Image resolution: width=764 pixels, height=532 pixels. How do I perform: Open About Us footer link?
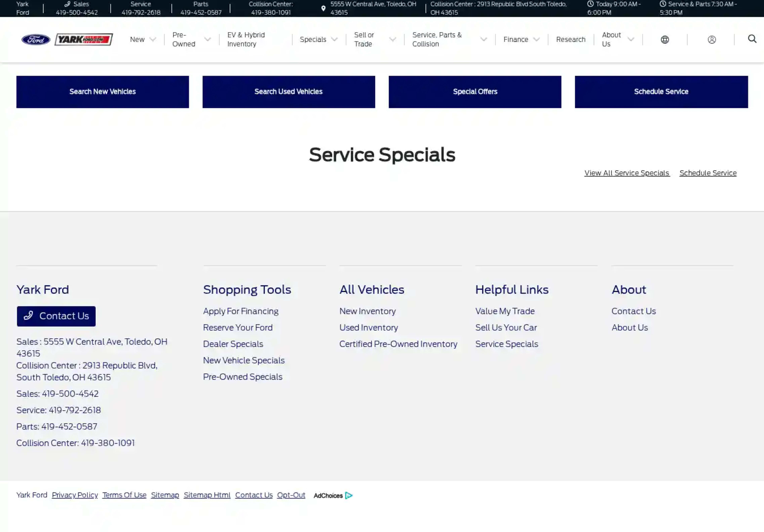(630, 328)
